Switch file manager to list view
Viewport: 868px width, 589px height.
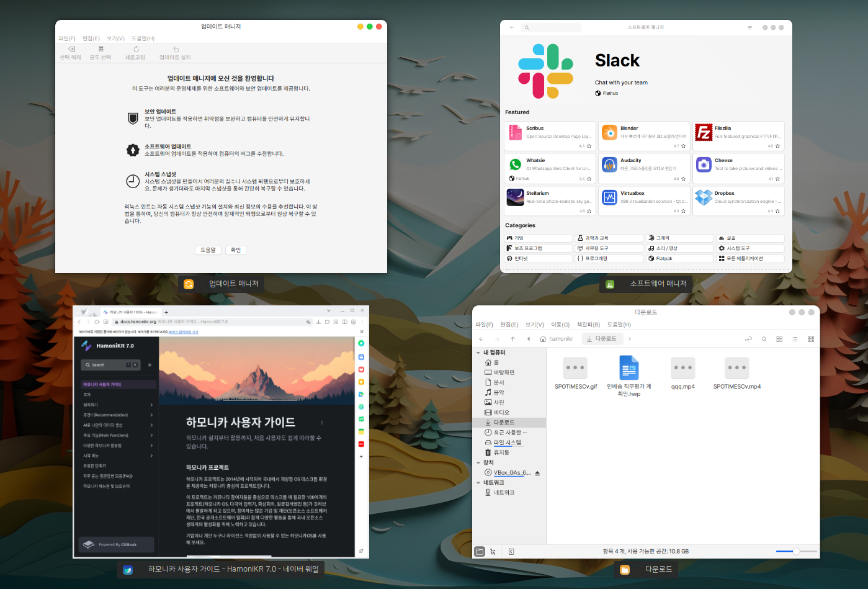tap(795, 339)
